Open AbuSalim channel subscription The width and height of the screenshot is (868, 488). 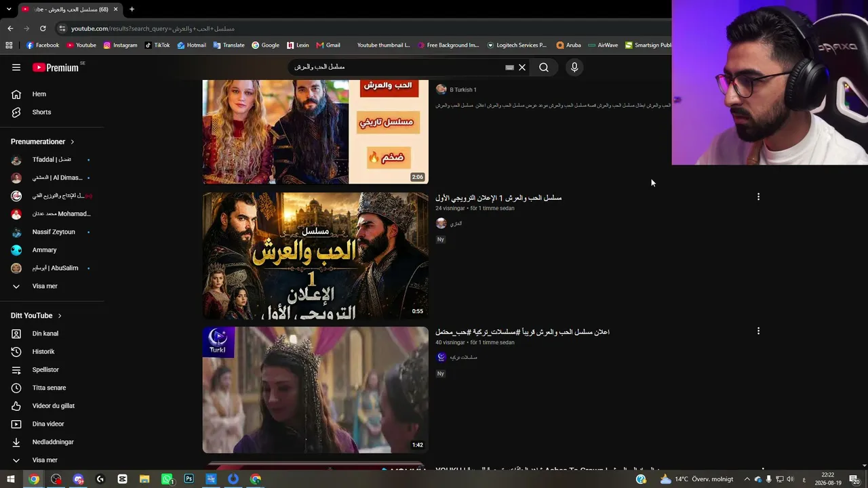[x=52, y=268]
